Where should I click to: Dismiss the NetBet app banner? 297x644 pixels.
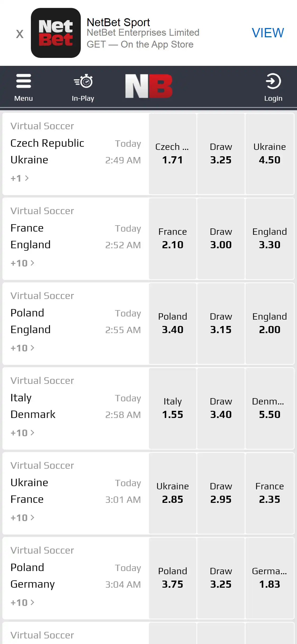(20, 34)
